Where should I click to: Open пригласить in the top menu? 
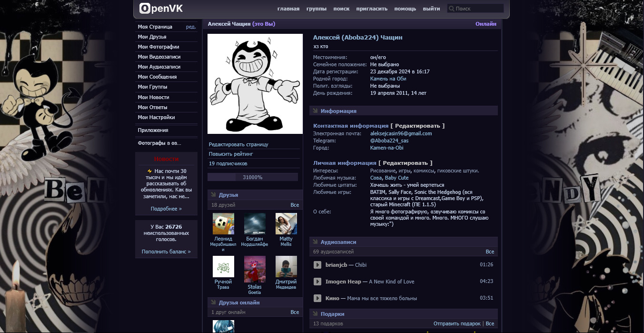tap(372, 9)
